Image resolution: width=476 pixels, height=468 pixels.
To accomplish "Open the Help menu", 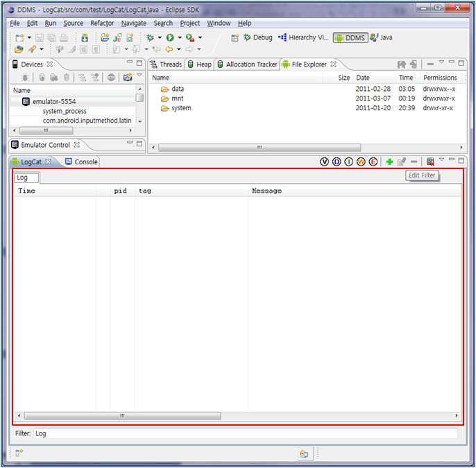I will (244, 23).
